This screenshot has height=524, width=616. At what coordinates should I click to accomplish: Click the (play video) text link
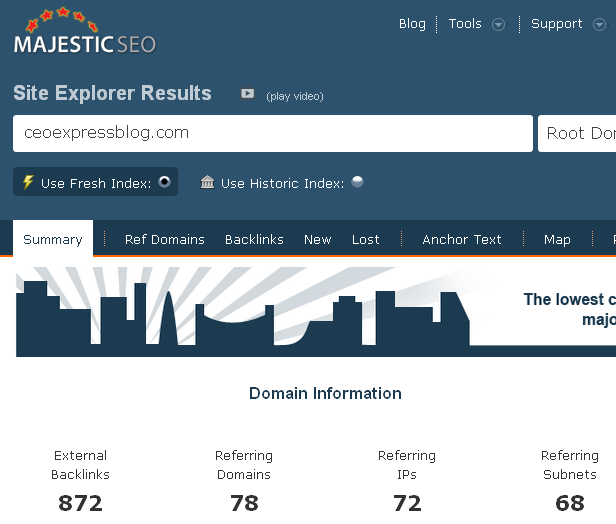[295, 96]
